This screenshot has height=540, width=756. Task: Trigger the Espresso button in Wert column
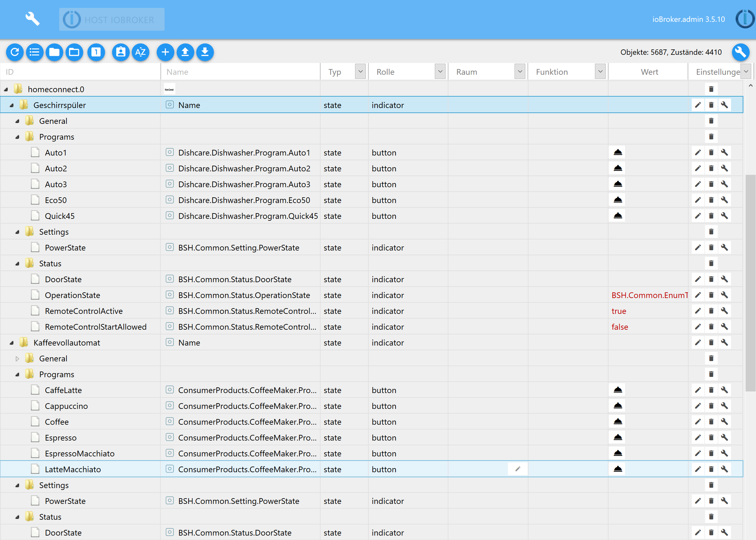pos(617,437)
